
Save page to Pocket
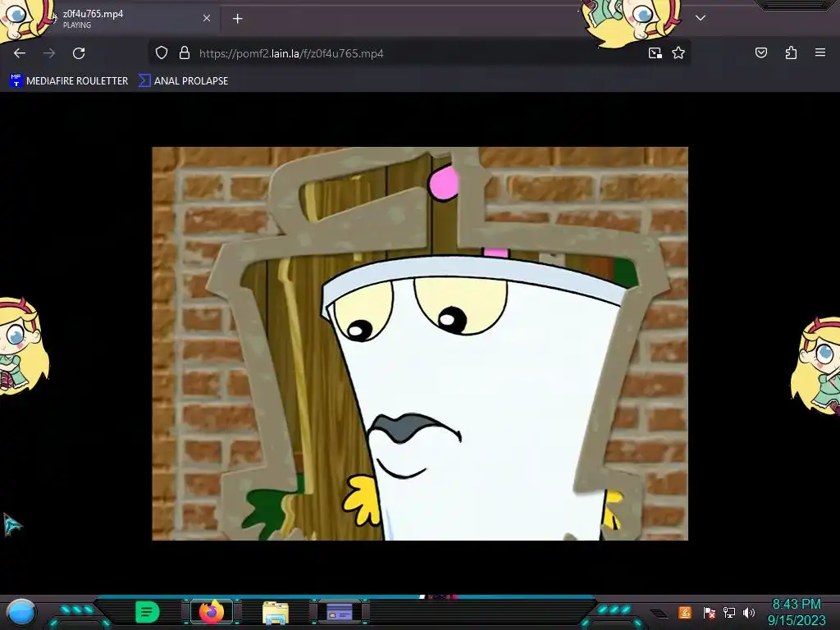click(x=761, y=53)
